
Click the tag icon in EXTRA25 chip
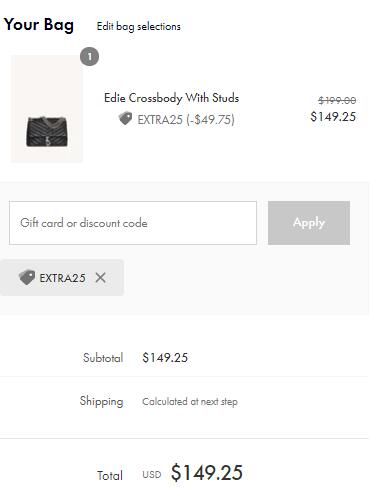click(27, 277)
